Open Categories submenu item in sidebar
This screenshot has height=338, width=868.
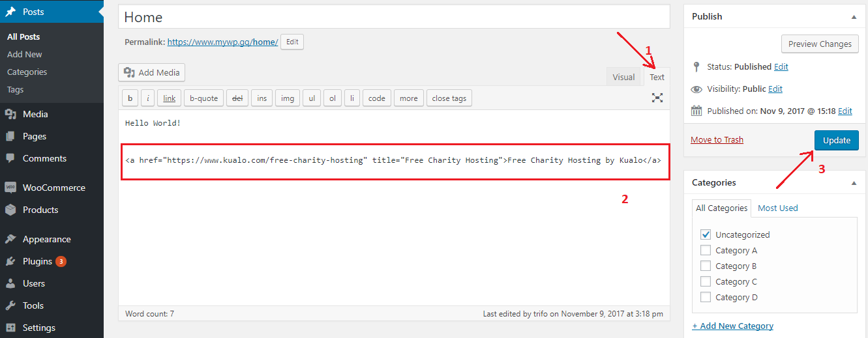27,72
